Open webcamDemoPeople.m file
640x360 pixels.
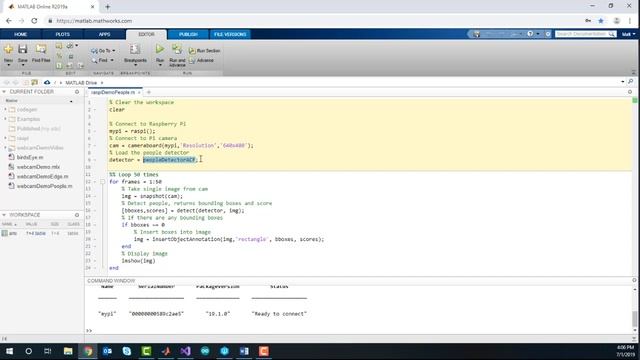[x=44, y=186]
